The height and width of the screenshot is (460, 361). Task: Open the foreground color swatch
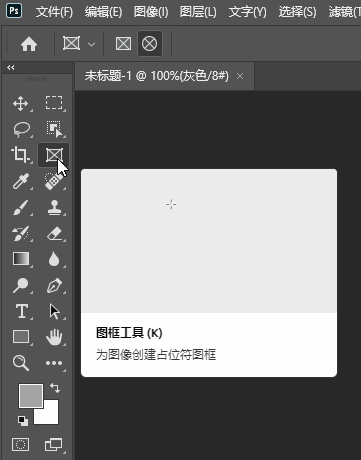[x=31, y=396]
